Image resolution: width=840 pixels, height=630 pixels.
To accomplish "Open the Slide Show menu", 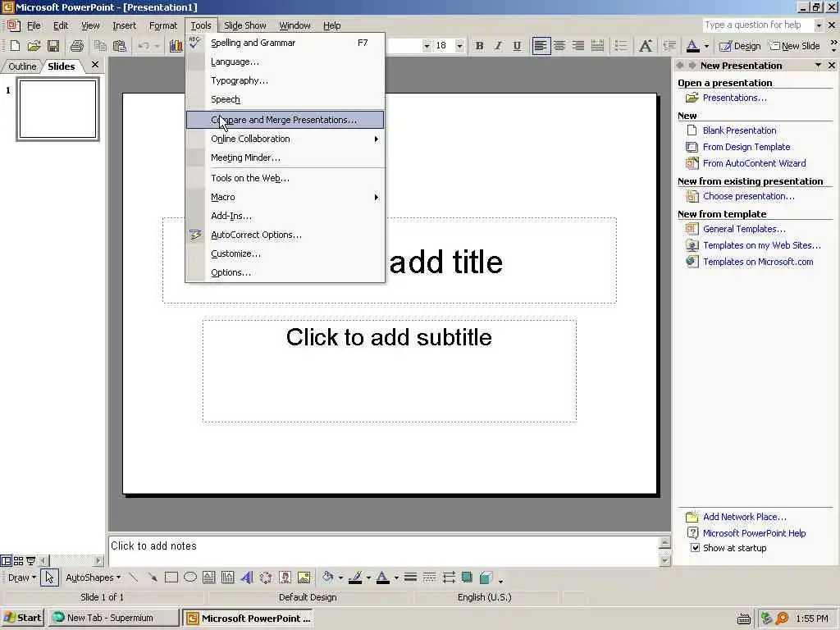I will point(244,25).
